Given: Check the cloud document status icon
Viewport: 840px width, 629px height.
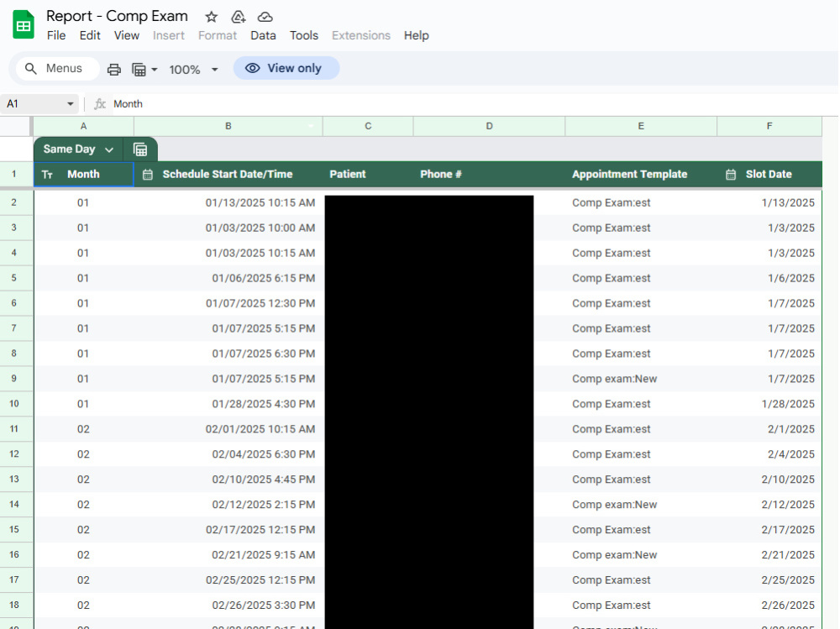Looking at the screenshot, I should 265,17.
